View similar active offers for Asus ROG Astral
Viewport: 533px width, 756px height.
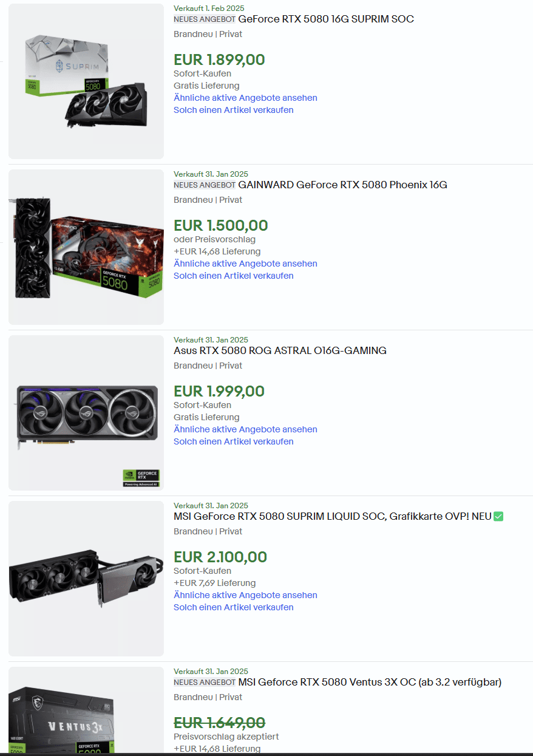coord(245,429)
